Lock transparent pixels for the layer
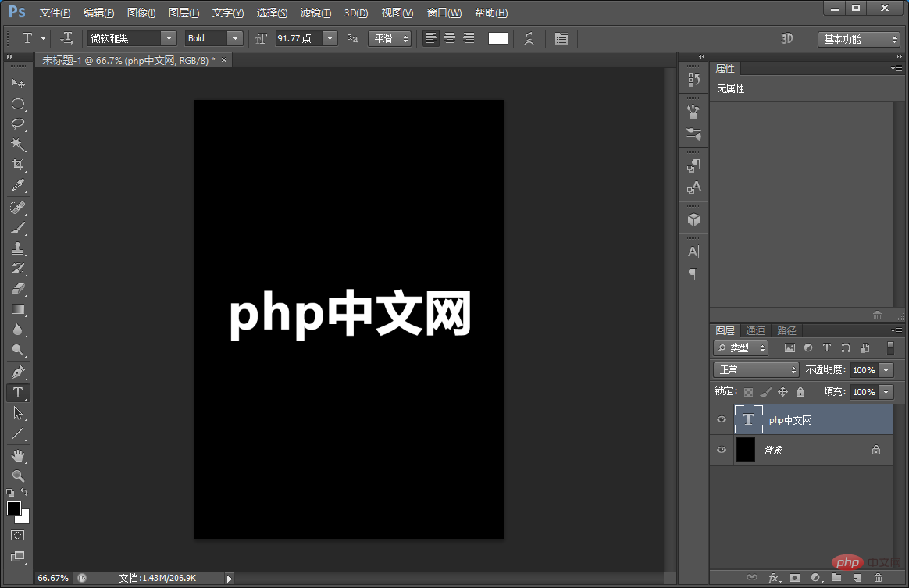This screenshot has height=588, width=909. [x=749, y=391]
